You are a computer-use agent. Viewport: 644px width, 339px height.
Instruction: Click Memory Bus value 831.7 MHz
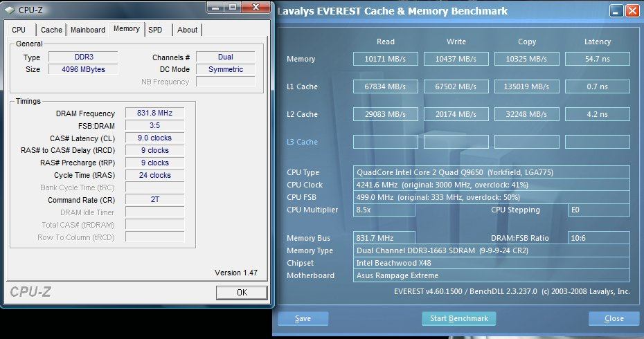pyautogui.click(x=384, y=238)
